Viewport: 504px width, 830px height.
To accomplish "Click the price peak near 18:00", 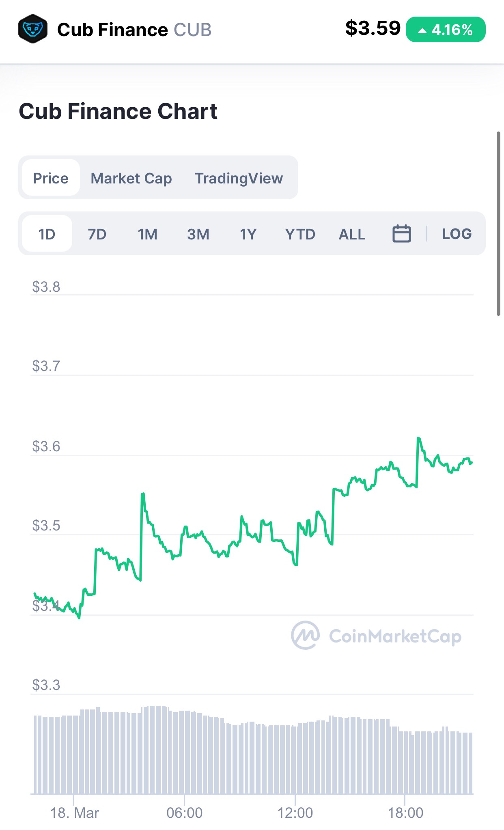I will (x=418, y=438).
